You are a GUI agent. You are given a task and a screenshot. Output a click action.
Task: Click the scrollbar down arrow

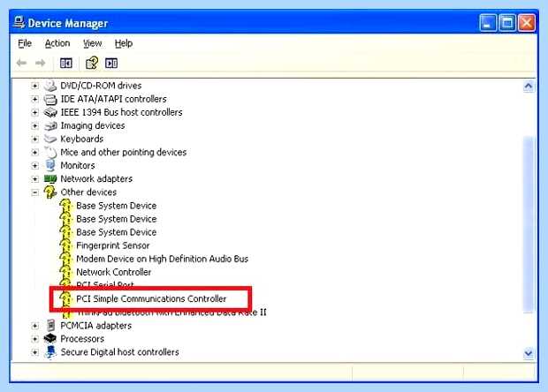pyautogui.click(x=529, y=353)
